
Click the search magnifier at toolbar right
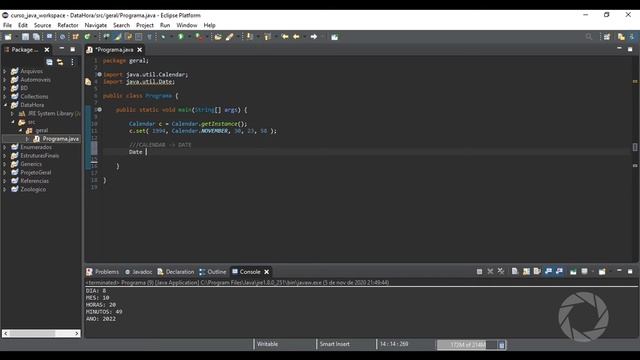click(x=589, y=37)
